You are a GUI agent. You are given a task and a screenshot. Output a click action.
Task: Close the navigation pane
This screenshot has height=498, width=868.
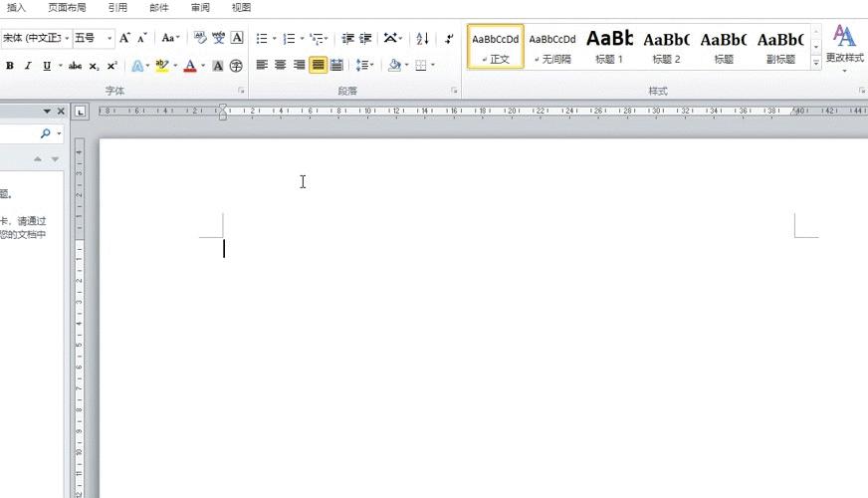click(x=61, y=112)
